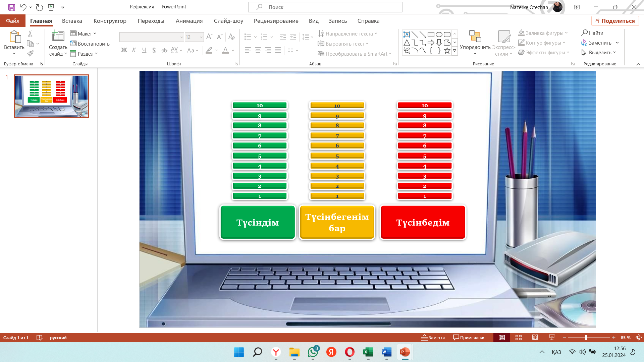
Task: Switch to Slide Sorter view icon
Action: pyautogui.click(x=519, y=338)
